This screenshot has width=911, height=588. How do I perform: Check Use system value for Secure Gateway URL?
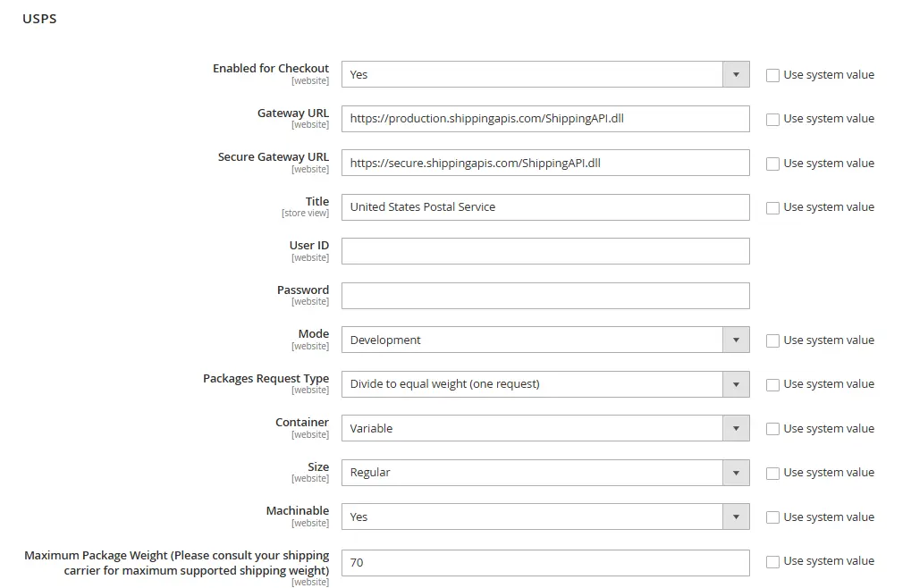[x=772, y=163]
